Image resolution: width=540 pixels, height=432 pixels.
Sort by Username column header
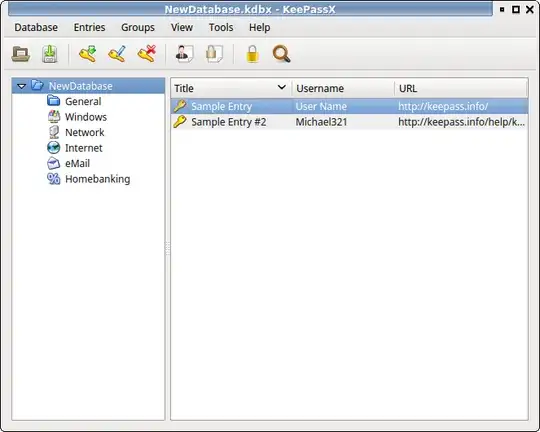click(x=343, y=88)
